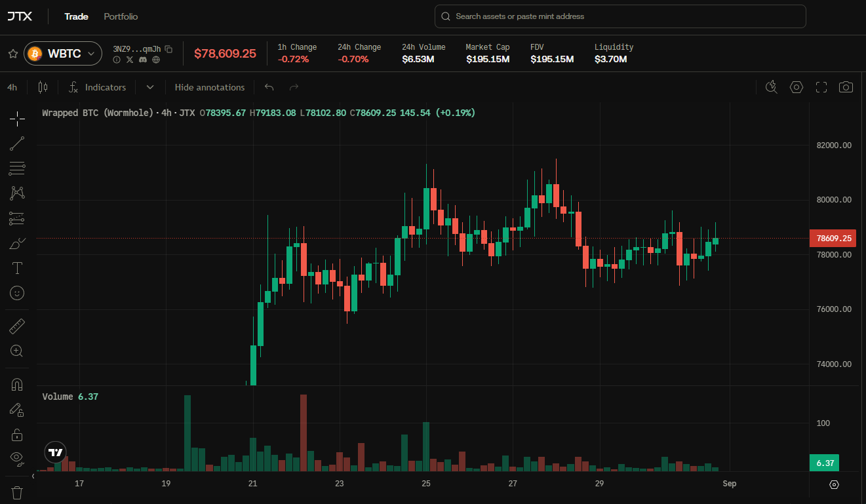Select the Text annotation tool
Viewport: 866px width, 504px height.
[17, 268]
